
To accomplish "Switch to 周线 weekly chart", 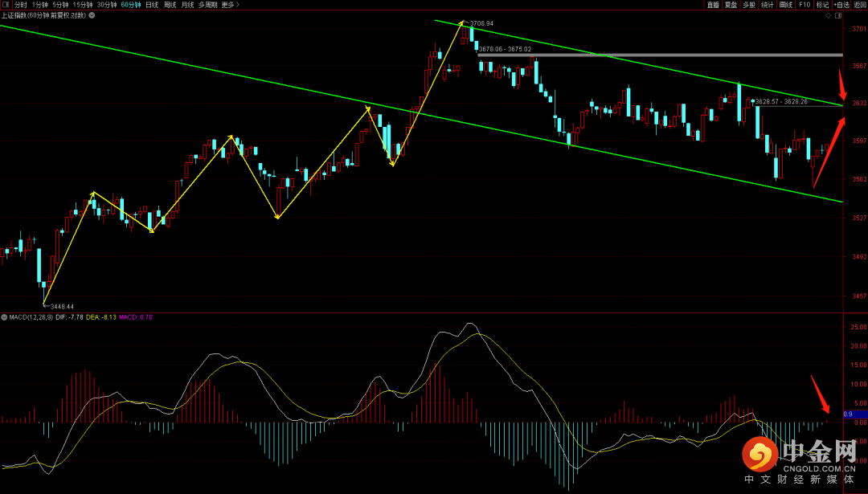I will pos(170,5).
